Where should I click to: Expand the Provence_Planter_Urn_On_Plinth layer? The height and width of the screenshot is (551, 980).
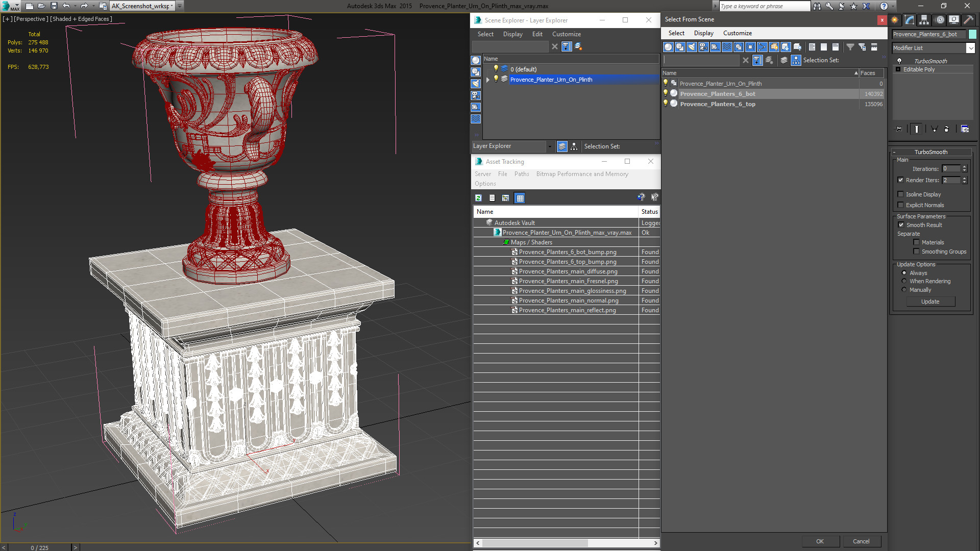[488, 80]
